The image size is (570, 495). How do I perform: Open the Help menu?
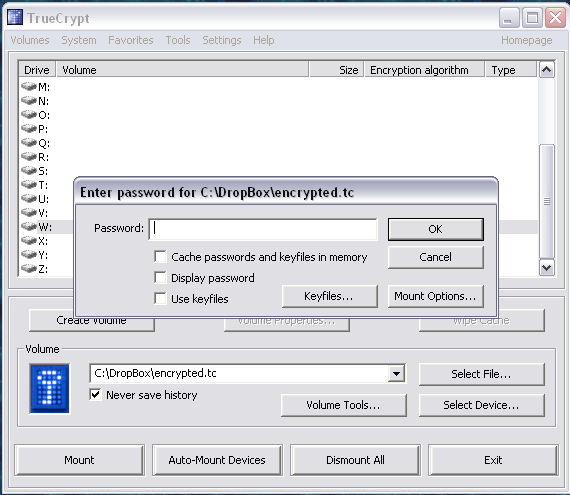264,40
